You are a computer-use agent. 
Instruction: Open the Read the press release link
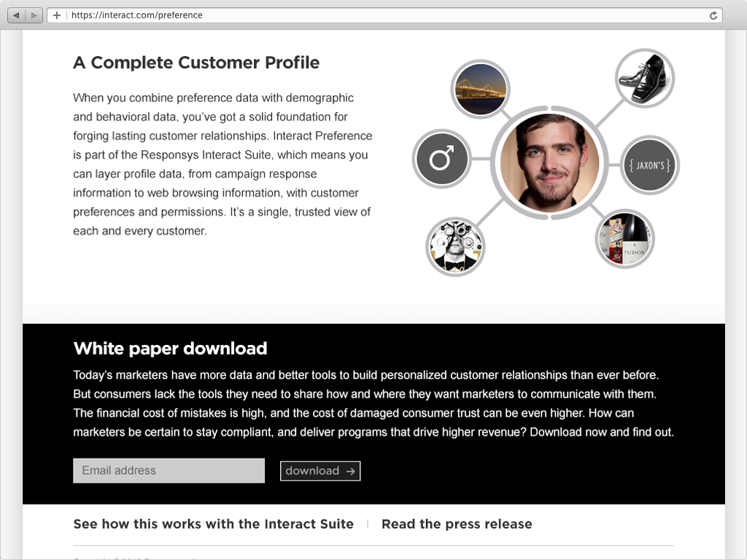pos(457,524)
